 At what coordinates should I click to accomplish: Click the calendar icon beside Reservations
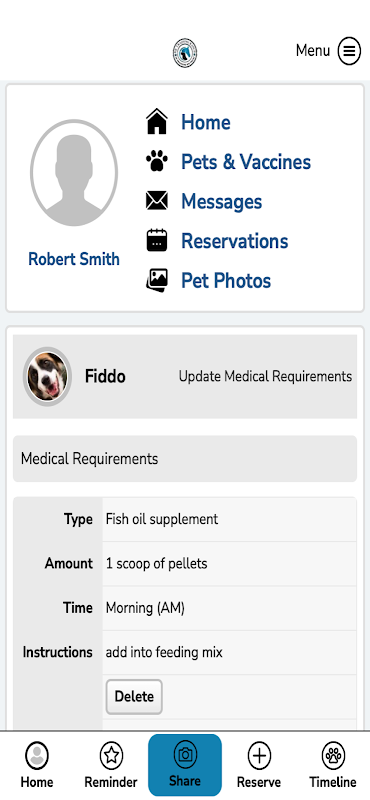[157, 240]
